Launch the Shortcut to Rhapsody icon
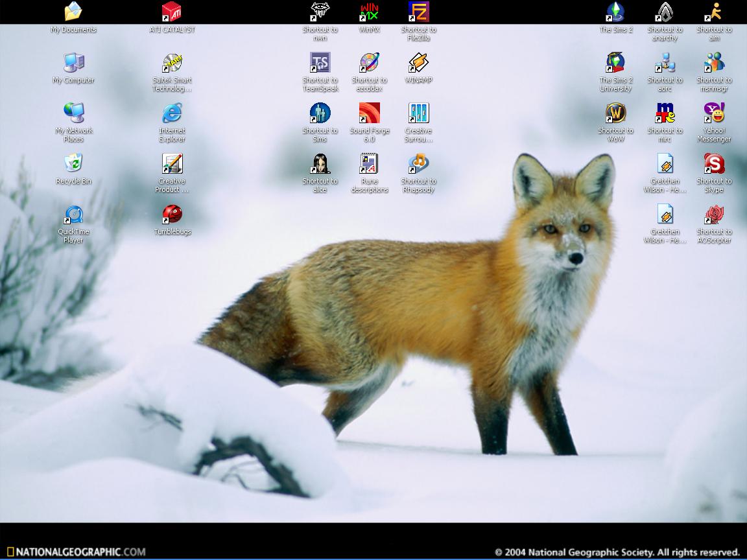This screenshot has width=747, height=560. tap(418, 164)
